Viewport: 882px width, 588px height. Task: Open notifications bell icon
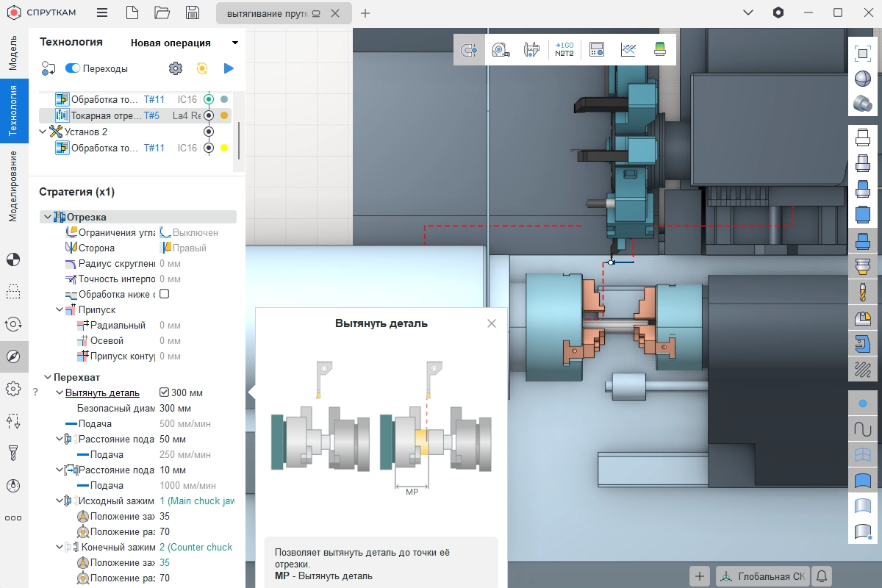[821, 576]
